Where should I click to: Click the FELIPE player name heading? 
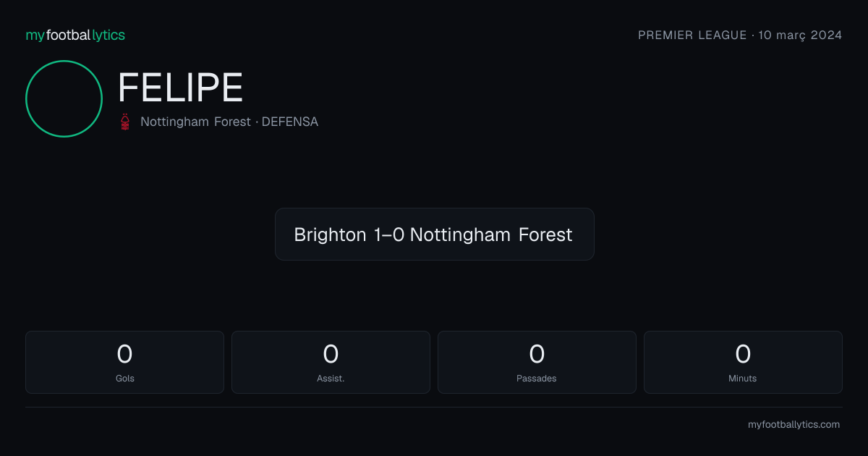(180, 88)
